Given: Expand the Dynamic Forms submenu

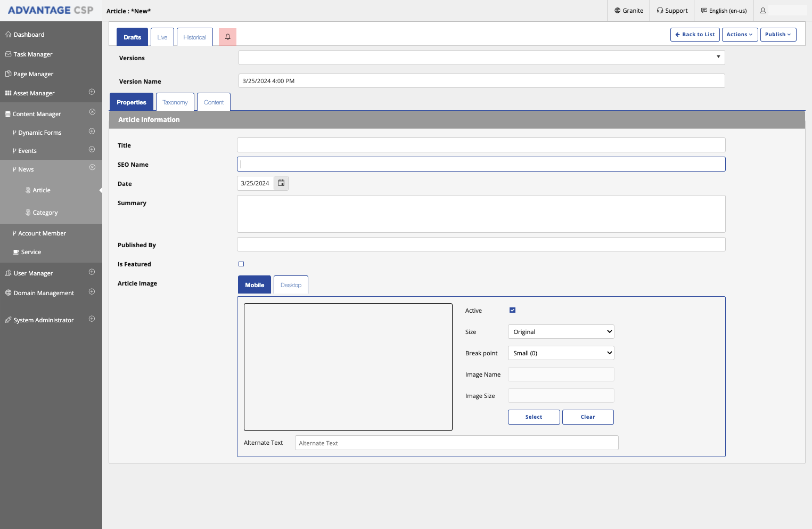Looking at the screenshot, I should tap(92, 132).
